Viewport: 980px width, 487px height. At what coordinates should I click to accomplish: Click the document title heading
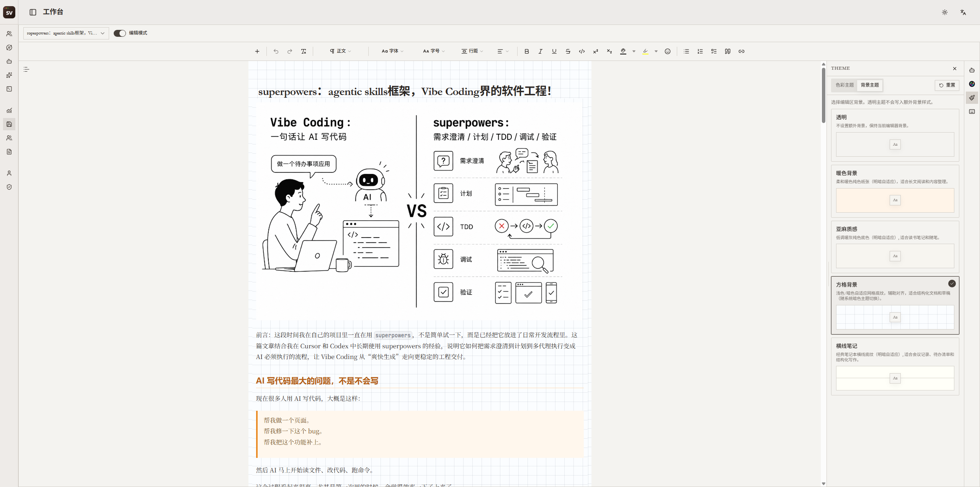tap(405, 91)
